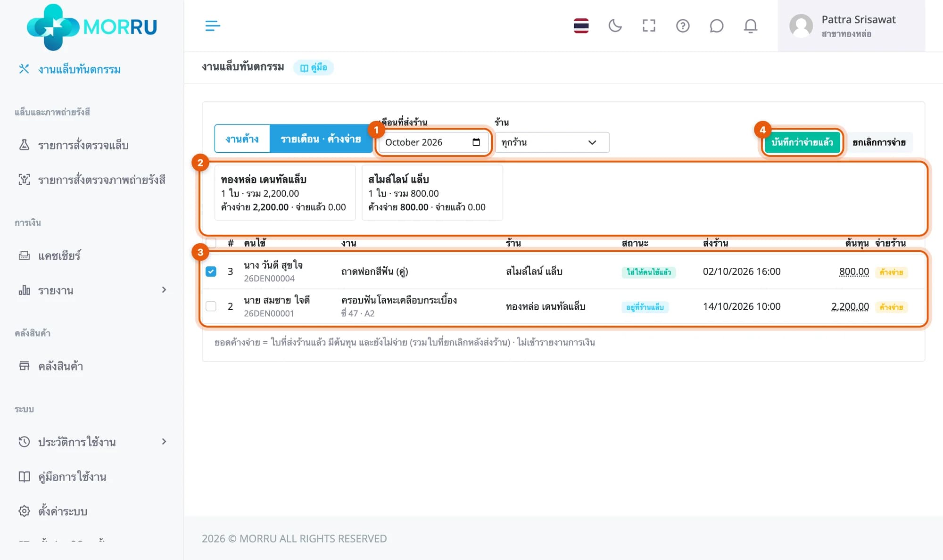
Task: Click the bar chart รายงาน icon
Action: coord(24,290)
